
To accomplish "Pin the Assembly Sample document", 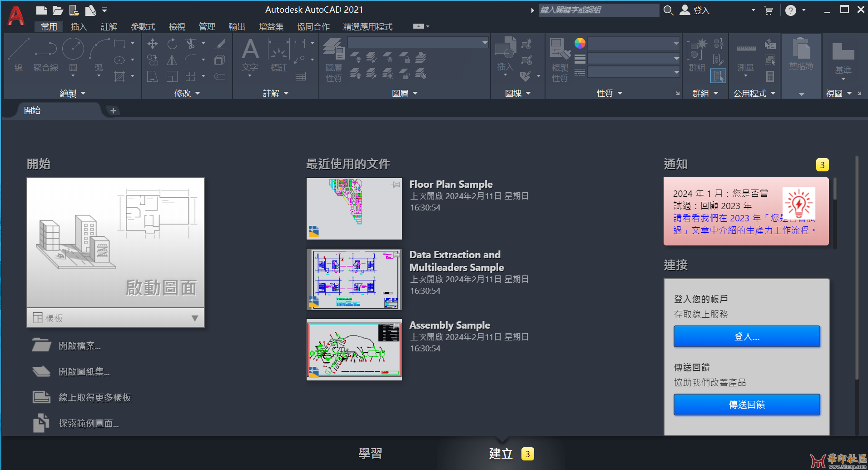I will [397, 325].
